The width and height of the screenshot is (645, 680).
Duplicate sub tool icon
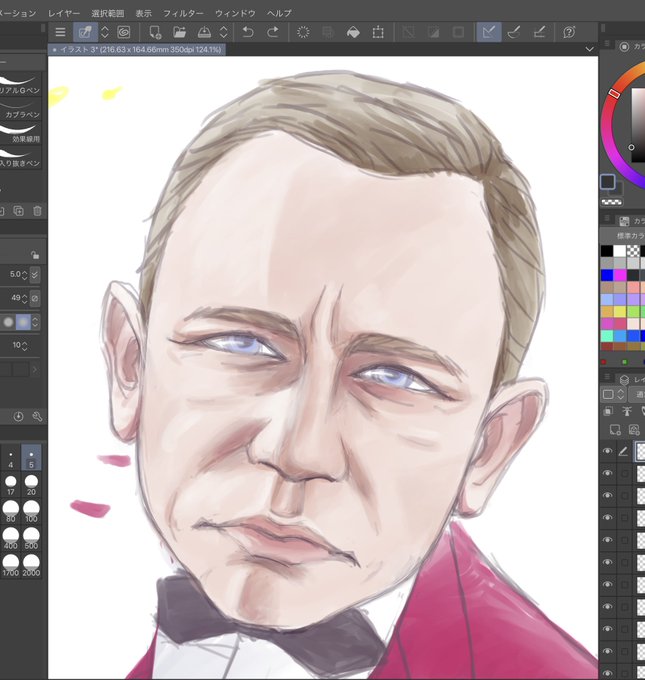click(x=18, y=211)
